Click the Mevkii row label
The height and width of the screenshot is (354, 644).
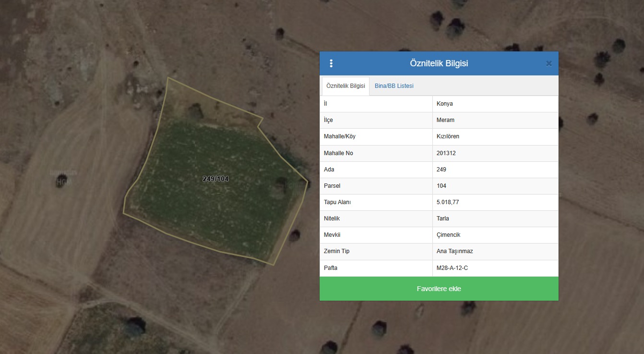tap(332, 235)
